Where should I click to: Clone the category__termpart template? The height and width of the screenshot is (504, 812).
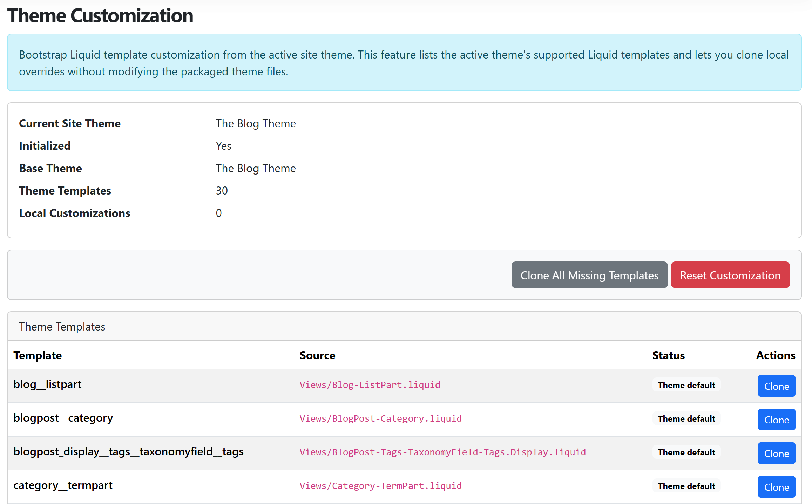click(x=777, y=487)
